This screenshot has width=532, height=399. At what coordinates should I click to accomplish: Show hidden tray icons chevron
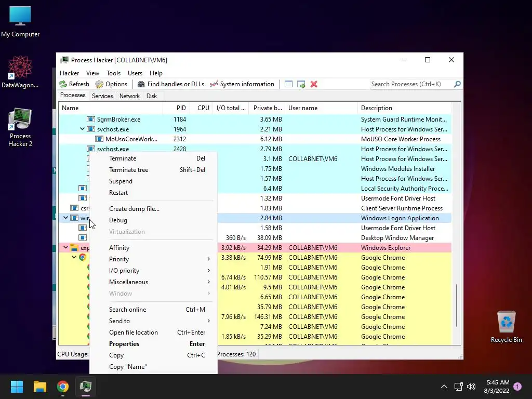pos(444,387)
